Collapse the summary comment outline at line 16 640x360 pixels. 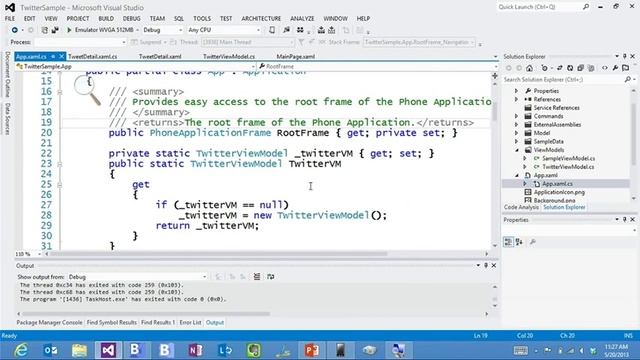click(60, 92)
